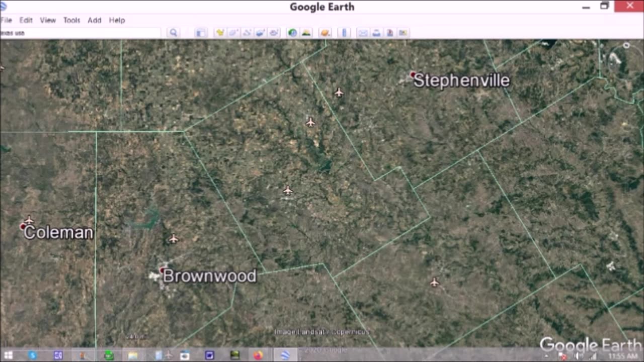The height and width of the screenshot is (362, 644).
Task: Click the Action Center flag tray icon
Action: click(562, 356)
